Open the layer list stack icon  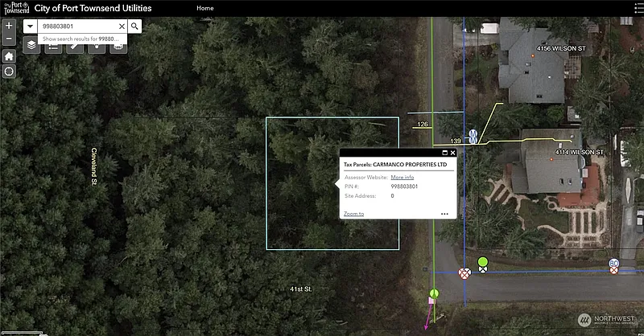[x=31, y=46]
